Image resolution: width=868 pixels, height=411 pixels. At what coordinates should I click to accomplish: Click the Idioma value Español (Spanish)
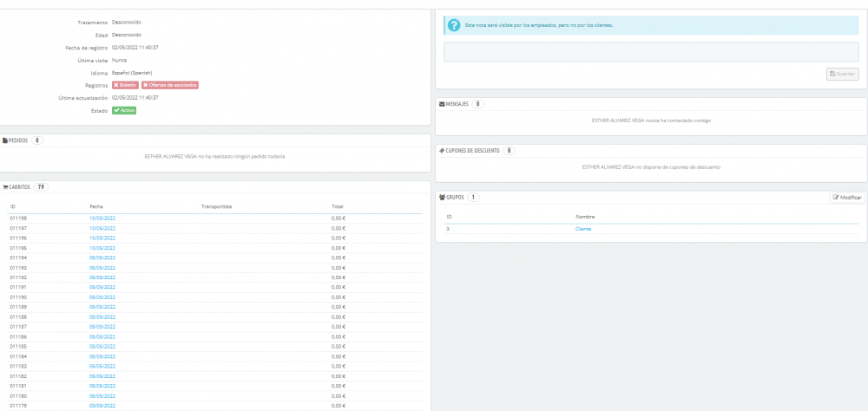[x=132, y=73]
